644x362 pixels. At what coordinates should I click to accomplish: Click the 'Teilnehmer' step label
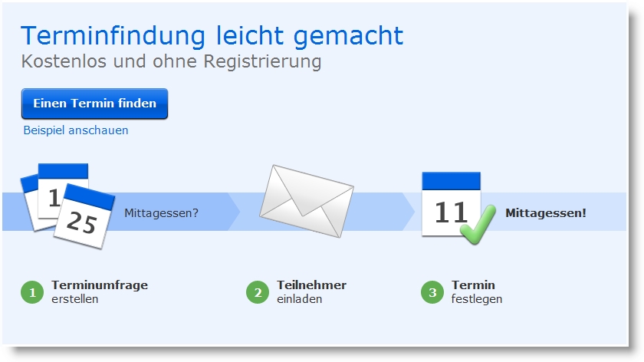(x=311, y=285)
